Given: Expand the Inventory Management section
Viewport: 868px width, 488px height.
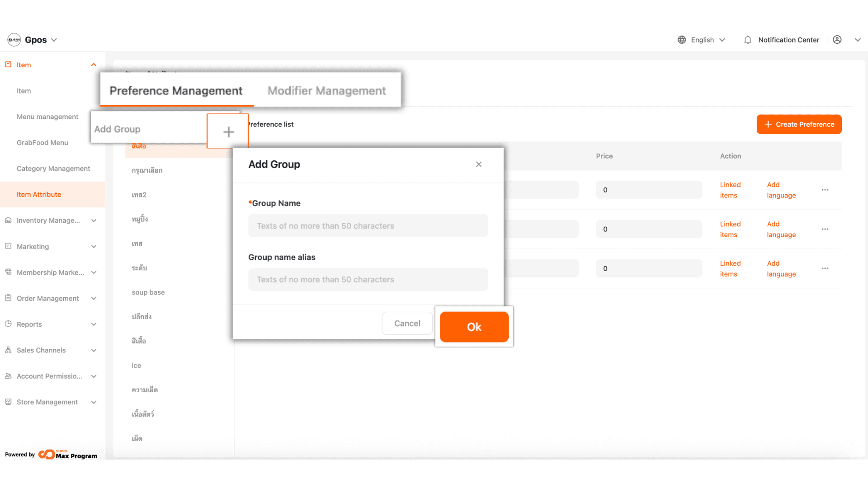Looking at the screenshot, I should coord(94,221).
